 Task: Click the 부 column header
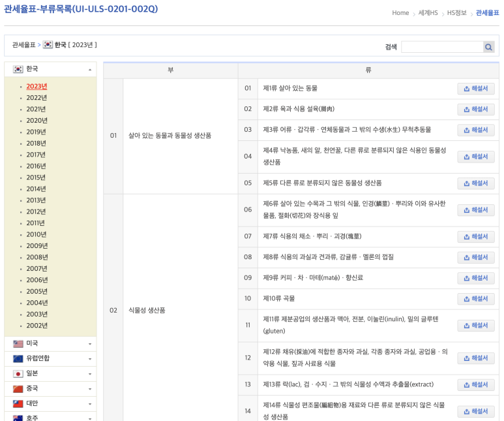click(171, 70)
